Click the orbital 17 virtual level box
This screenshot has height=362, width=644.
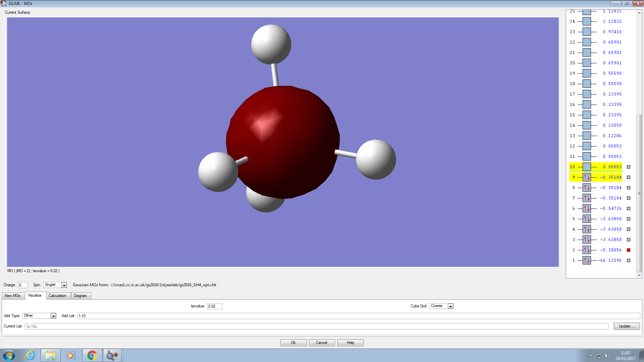[x=587, y=94]
